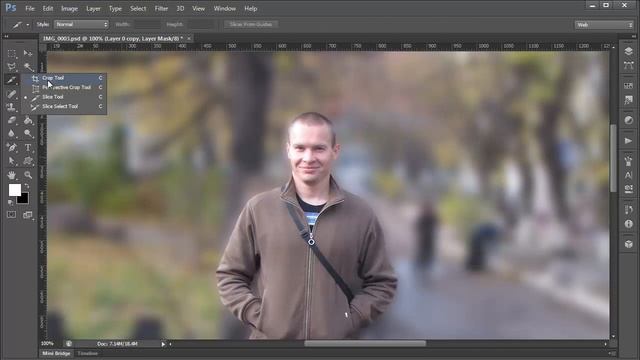Image resolution: width=640 pixels, height=360 pixels.
Task: Select the Lasso tool
Action: (x=11, y=67)
